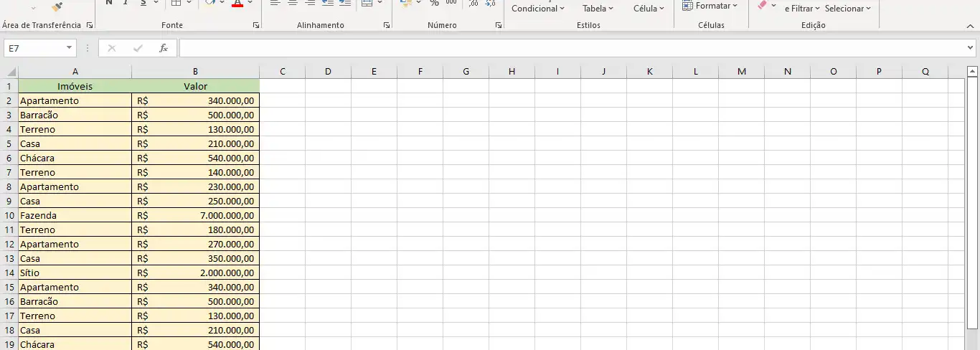Select column B header
The width and height of the screenshot is (980, 350).
(195, 72)
